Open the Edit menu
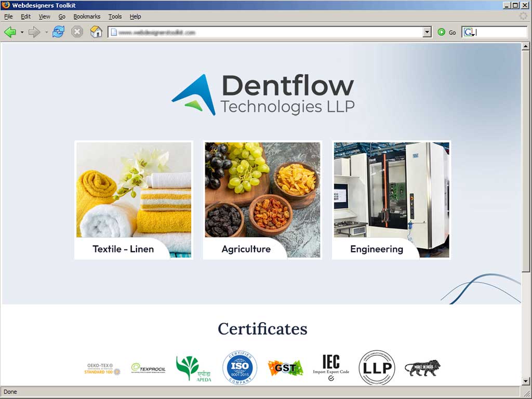532x399 pixels. point(25,16)
